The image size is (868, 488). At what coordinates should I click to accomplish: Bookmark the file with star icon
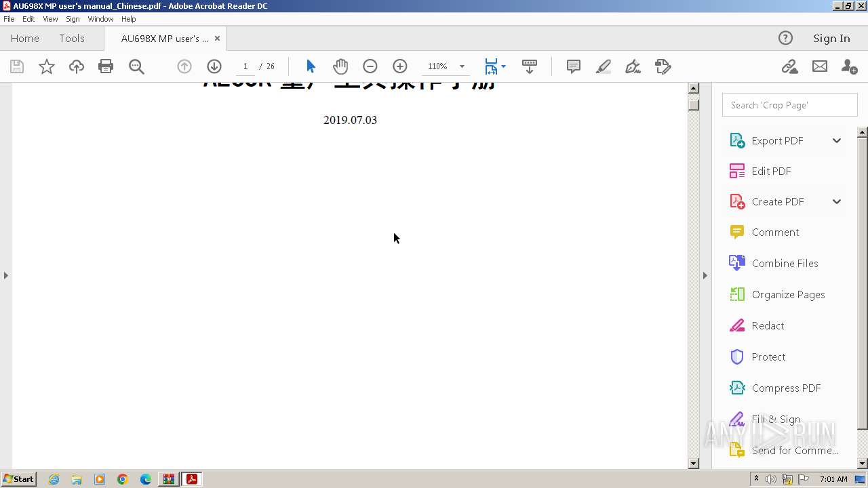point(46,66)
